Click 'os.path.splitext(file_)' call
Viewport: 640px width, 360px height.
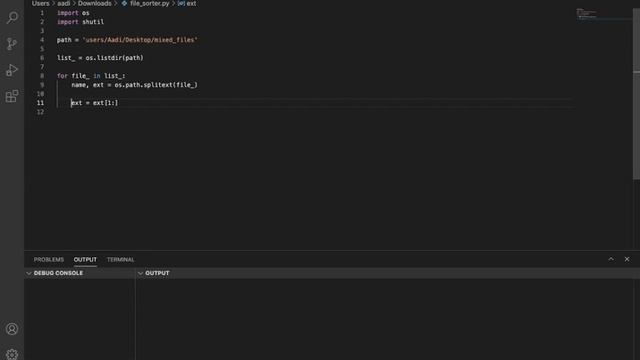[156, 85]
